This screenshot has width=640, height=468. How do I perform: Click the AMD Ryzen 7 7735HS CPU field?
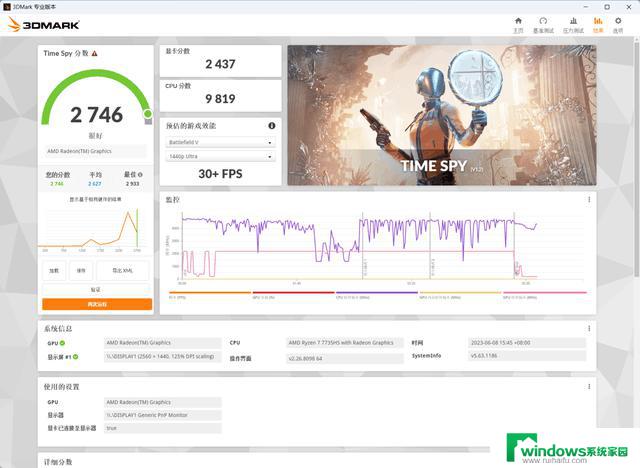345,343
